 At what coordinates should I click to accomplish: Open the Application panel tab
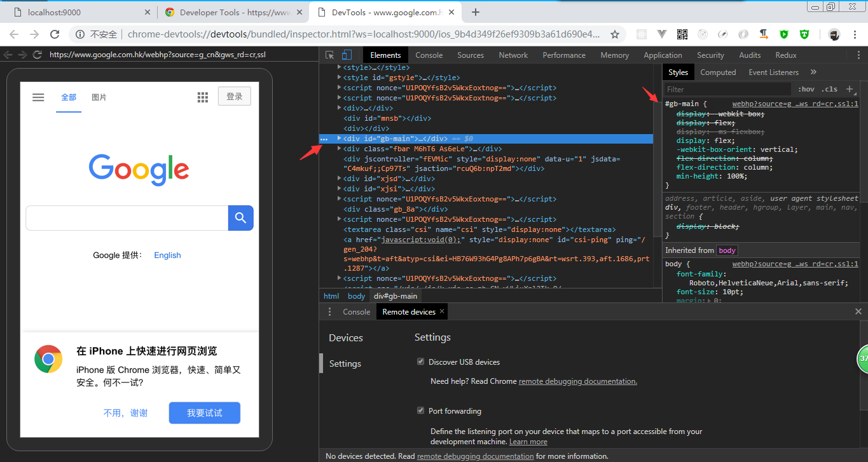(663, 55)
